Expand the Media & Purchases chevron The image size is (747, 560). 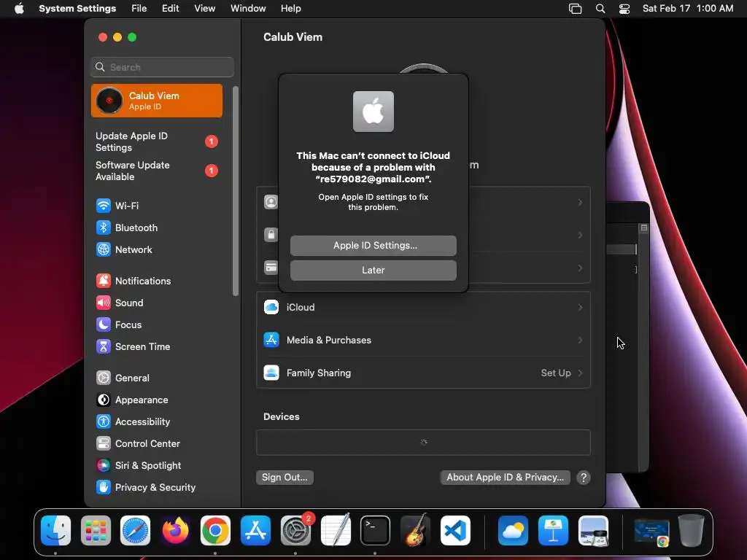pos(580,340)
